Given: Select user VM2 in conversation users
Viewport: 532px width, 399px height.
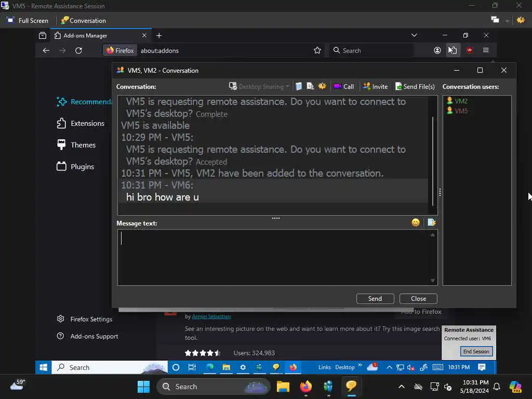Looking at the screenshot, I should pos(457,101).
